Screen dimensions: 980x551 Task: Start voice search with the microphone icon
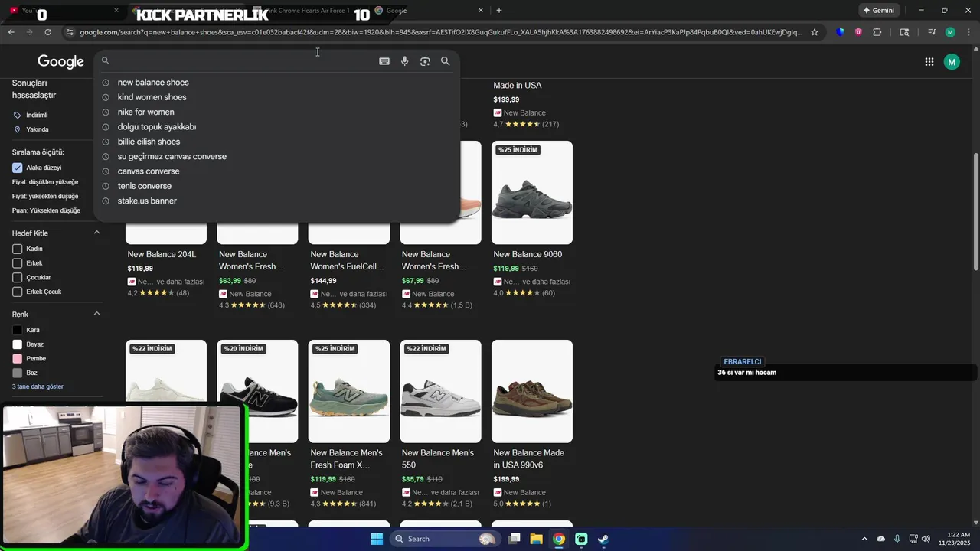(x=405, y=61)
